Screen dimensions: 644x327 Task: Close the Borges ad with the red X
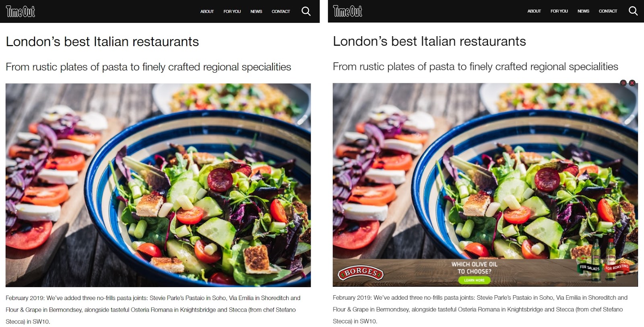[x=632, y=83]
